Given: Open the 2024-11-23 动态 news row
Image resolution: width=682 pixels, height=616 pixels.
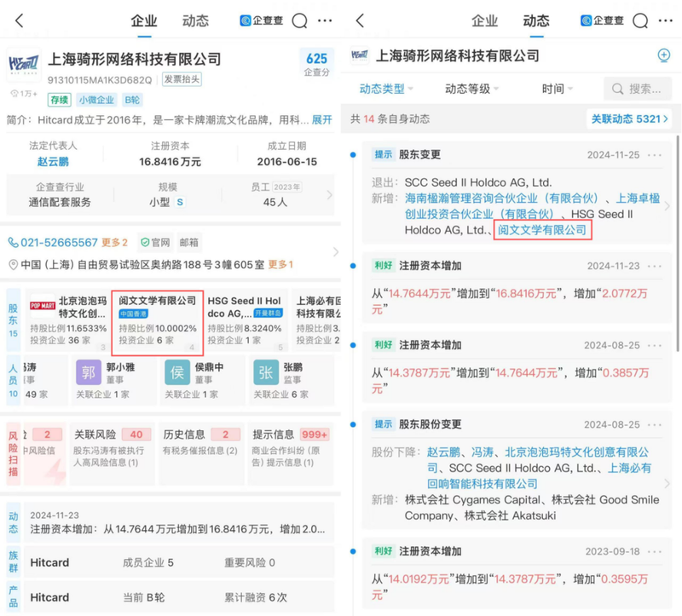Looking at the screenshot, I should [178, 522].
